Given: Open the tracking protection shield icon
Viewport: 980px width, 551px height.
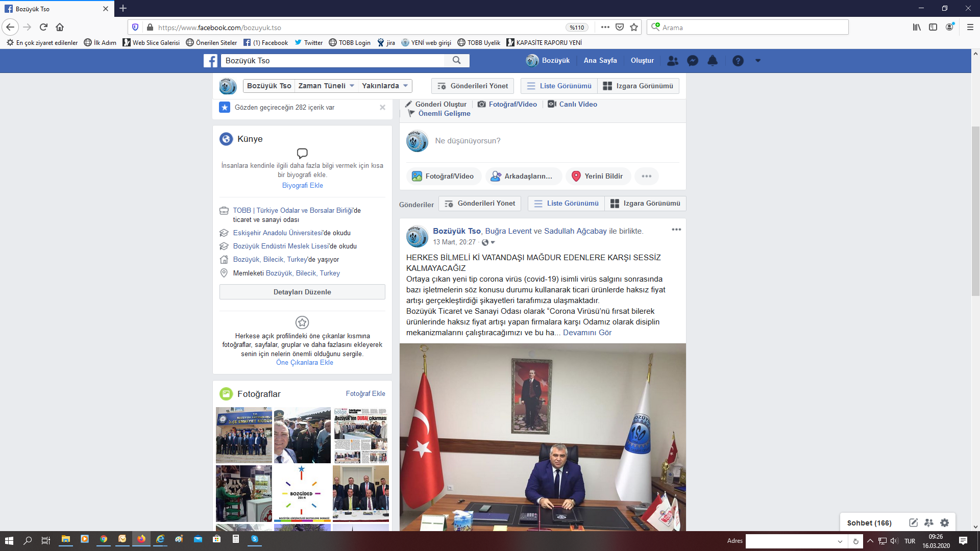Looking at the screenshot, I should point(135,28).
